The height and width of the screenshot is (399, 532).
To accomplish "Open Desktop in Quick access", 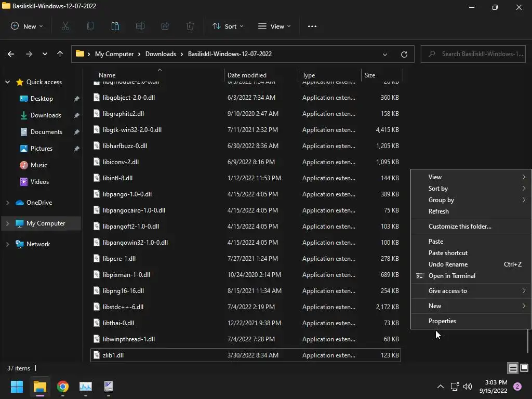I will tap(42, 98).
